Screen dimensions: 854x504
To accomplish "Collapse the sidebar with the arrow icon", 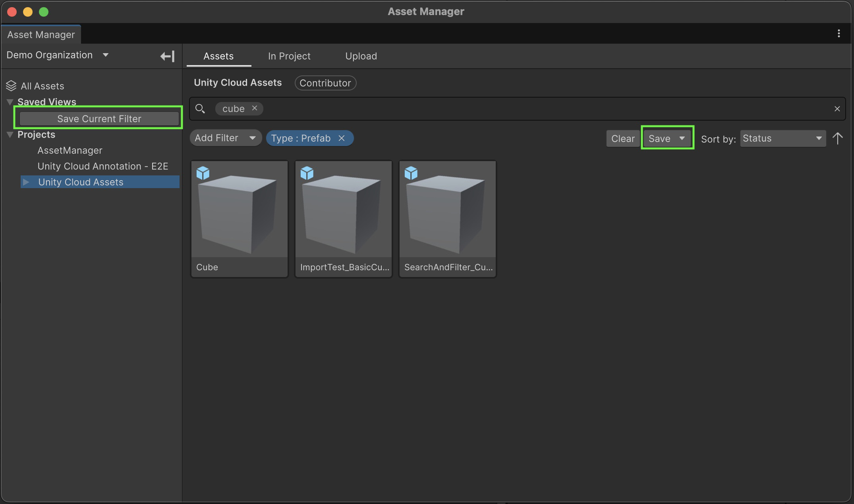I will click(x=167, y=56).
